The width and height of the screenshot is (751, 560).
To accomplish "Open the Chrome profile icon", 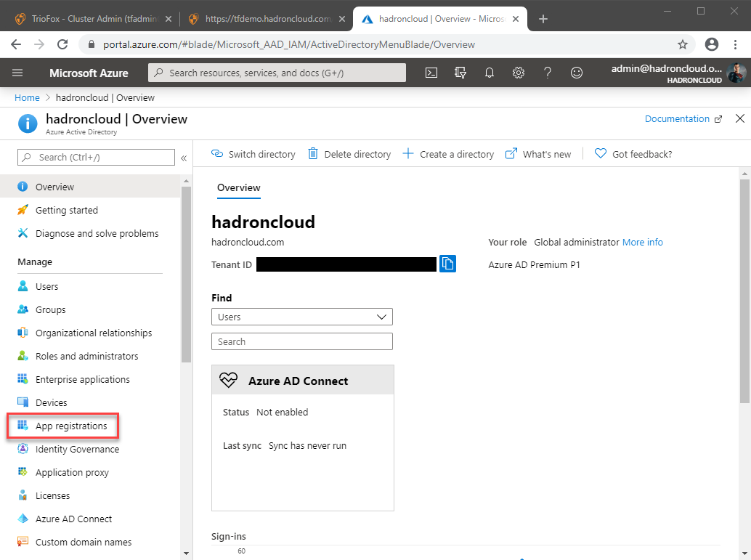I will click(712, 44).
